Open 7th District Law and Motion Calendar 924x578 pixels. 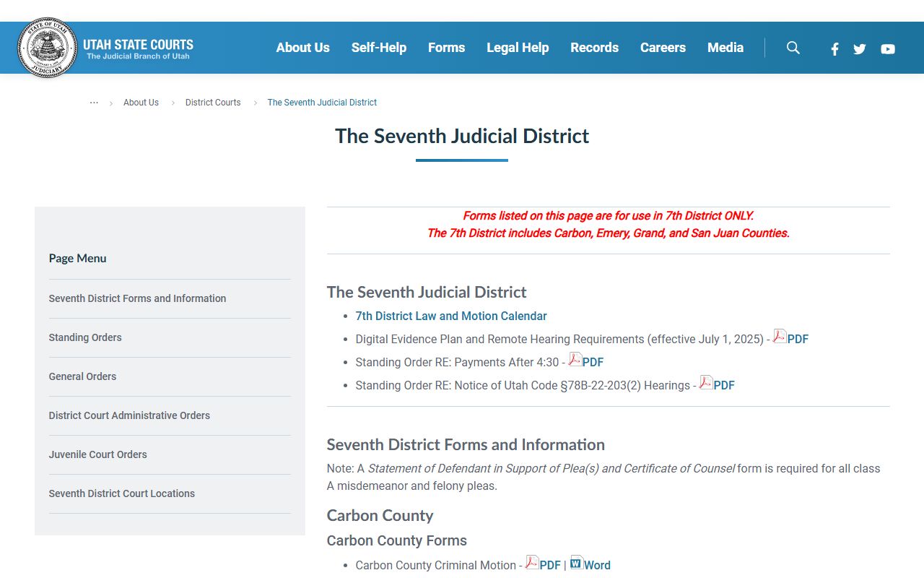coord(451,316)
